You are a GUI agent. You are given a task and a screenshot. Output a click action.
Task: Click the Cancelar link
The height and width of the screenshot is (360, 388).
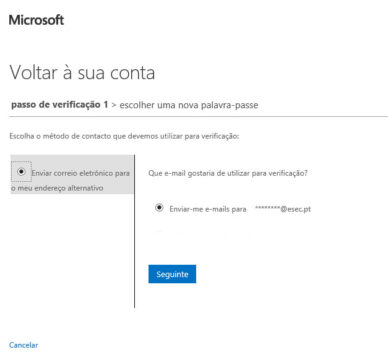tap(23, 345)
